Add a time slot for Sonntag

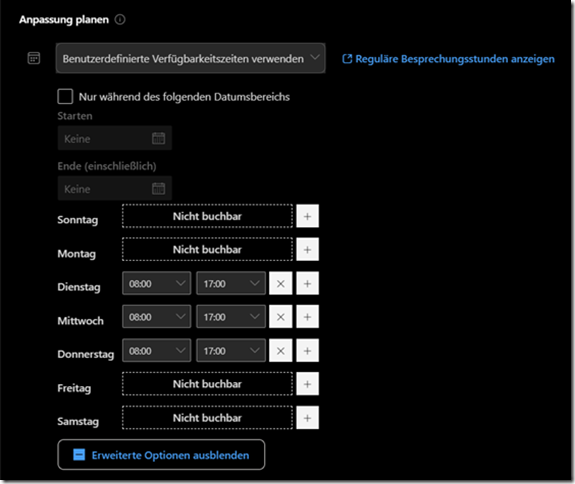[307, 216]
